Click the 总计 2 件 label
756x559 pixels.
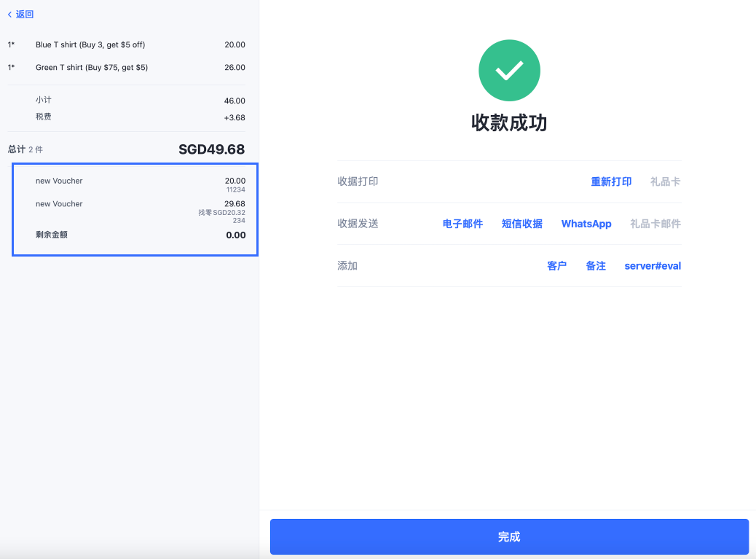25,149
